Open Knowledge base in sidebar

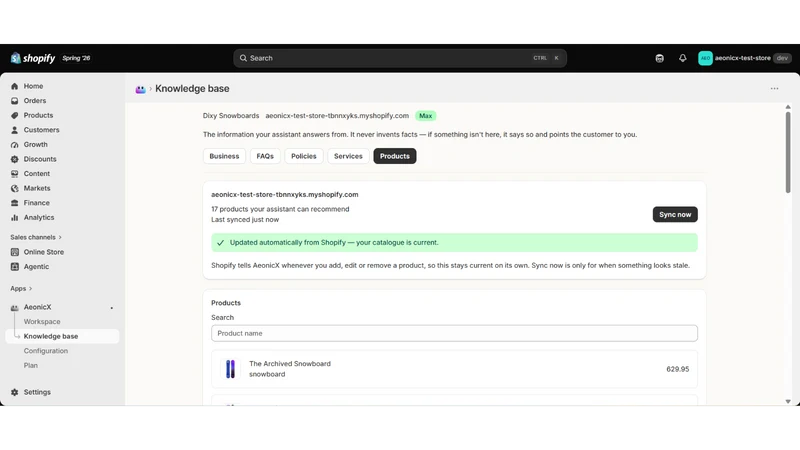tap(62, 336)
